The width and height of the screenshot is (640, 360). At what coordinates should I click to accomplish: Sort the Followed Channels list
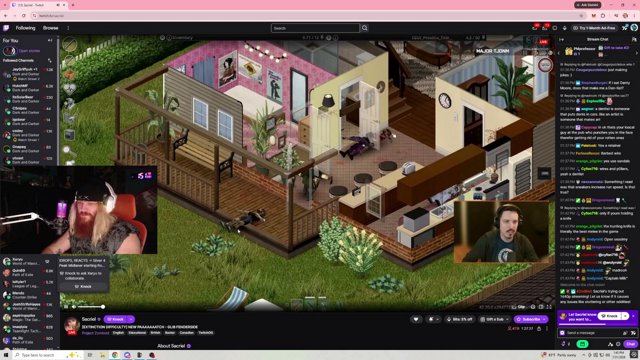50,60
